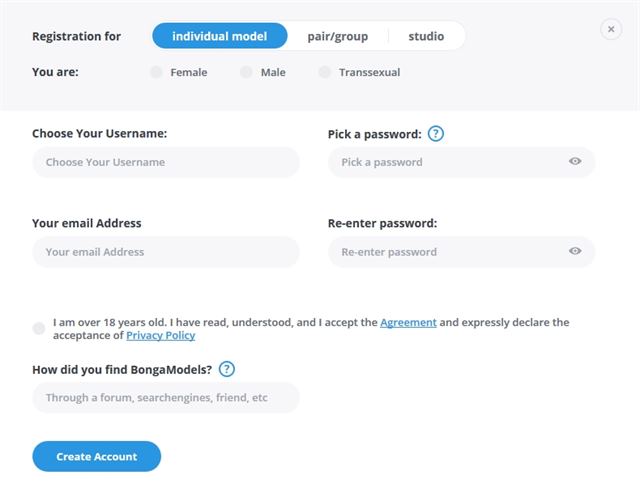Switch registration to pair/group
The height and width of the screenshot is (496, 640).
(338, 36)
